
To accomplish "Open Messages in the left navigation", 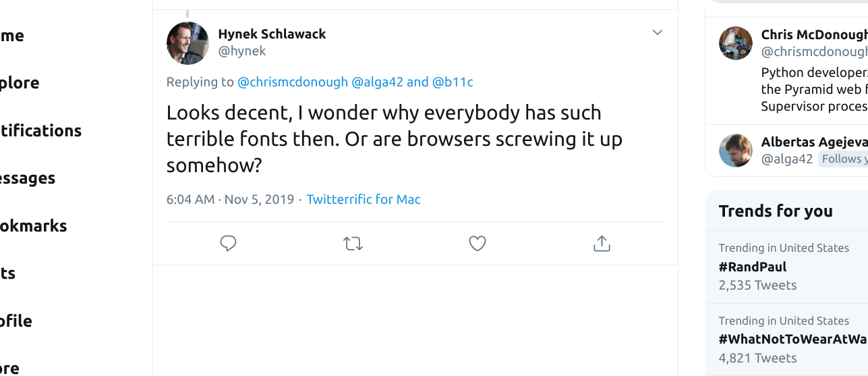I will pyautogui.click(x=27, y=178).
